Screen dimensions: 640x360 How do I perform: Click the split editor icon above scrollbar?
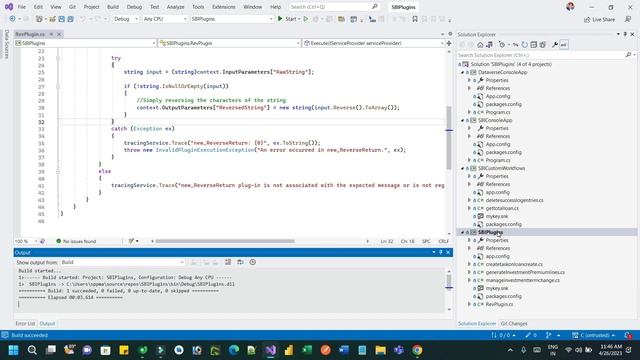[x=449, y=43]
